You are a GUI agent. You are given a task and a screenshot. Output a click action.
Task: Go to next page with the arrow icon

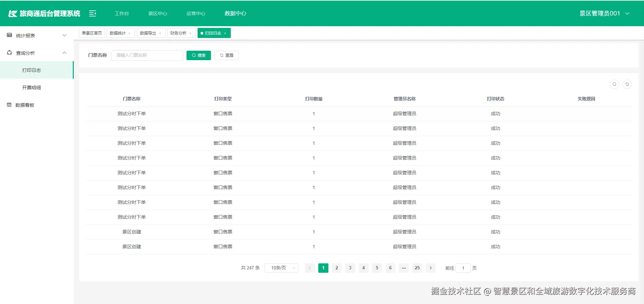click(431, 268)
